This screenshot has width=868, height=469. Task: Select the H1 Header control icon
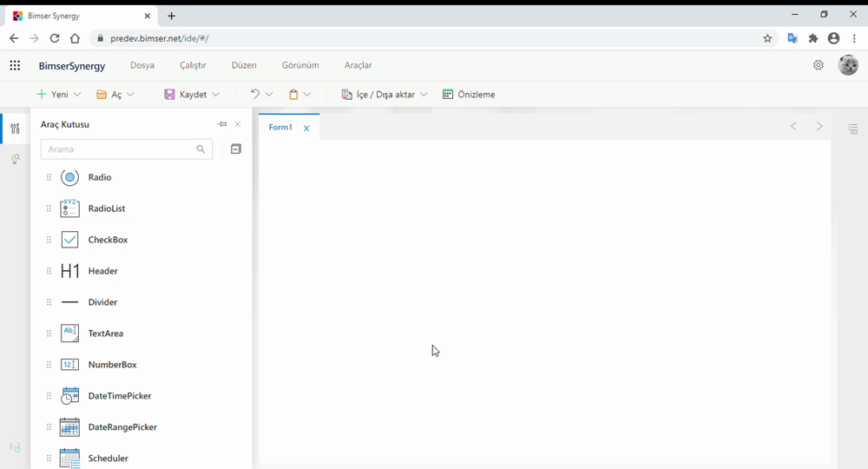pyautogui.click(x=70, y=271)
